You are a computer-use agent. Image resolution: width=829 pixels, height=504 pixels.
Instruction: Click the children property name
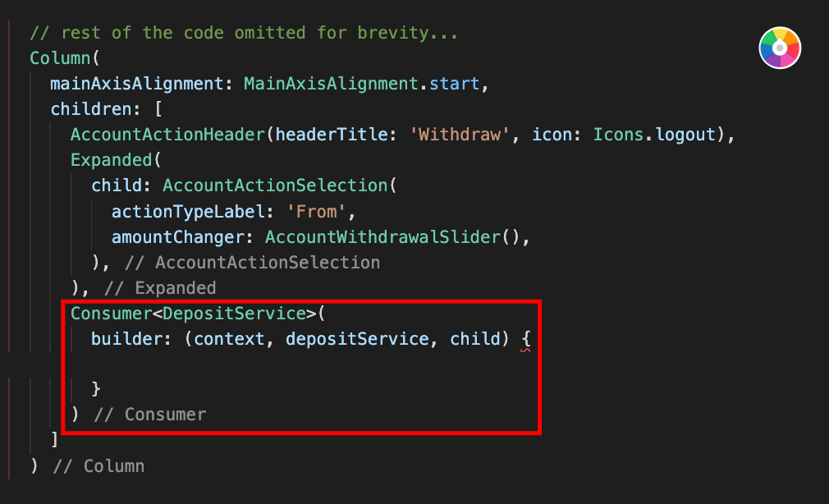click(91, 109)
